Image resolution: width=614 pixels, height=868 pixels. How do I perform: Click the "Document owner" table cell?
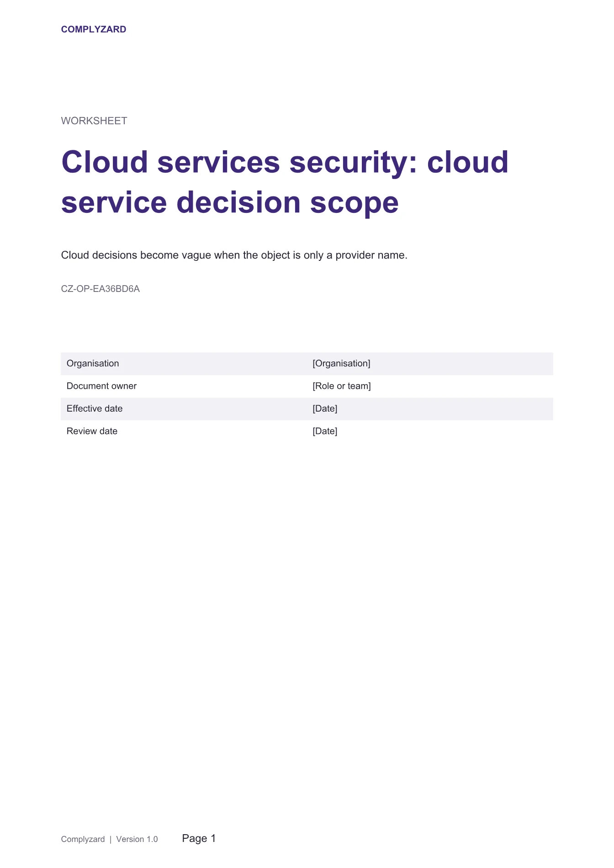(184, 386)
